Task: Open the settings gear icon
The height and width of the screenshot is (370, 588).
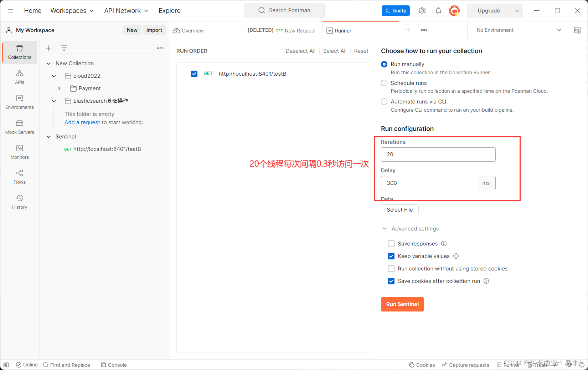Action: [x=422, y=11]
